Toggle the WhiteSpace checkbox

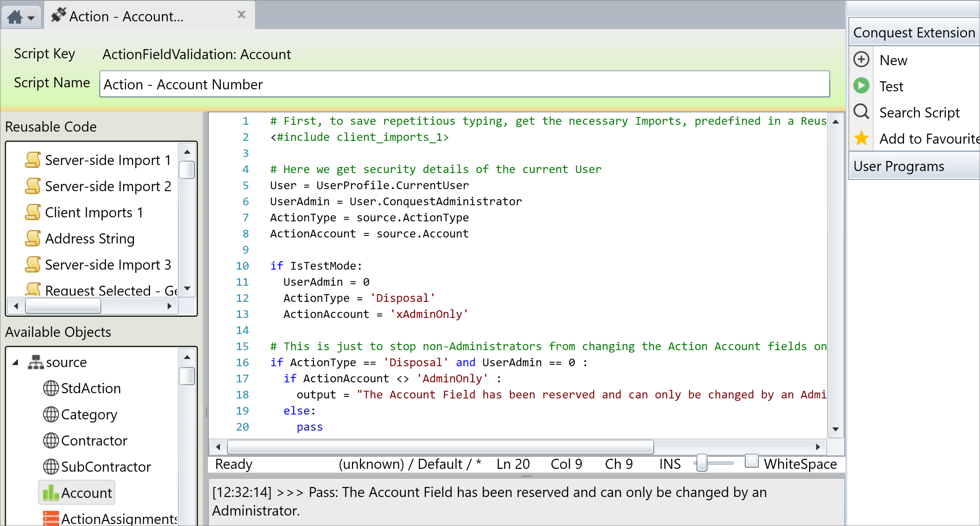(751, 461)
